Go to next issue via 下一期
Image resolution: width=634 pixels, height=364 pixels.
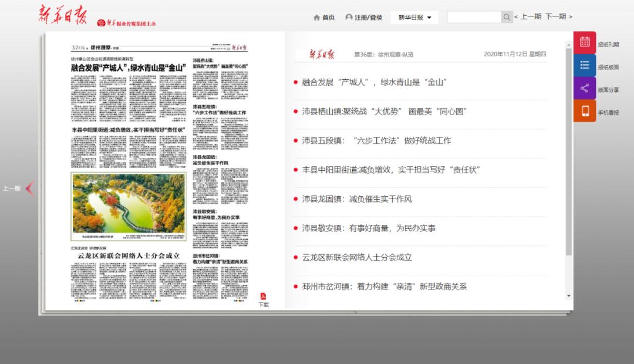(558, 17)
